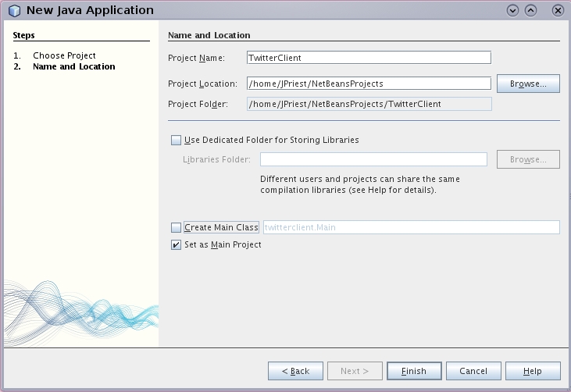Image resolution: width=571 pixels, height=392 pixels.
Task: Select the Choose Project step
Action: tap(64, 55)
